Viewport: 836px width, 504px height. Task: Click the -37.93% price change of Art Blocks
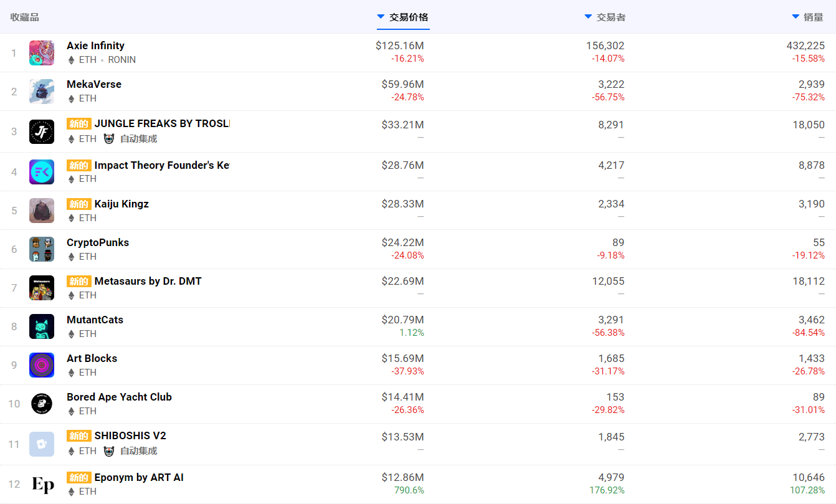408,371
